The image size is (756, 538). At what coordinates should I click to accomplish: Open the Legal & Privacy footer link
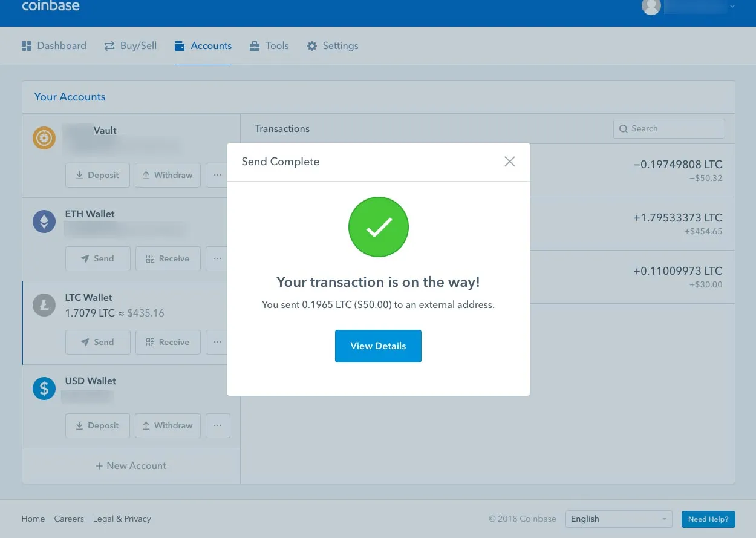(122, 519)
